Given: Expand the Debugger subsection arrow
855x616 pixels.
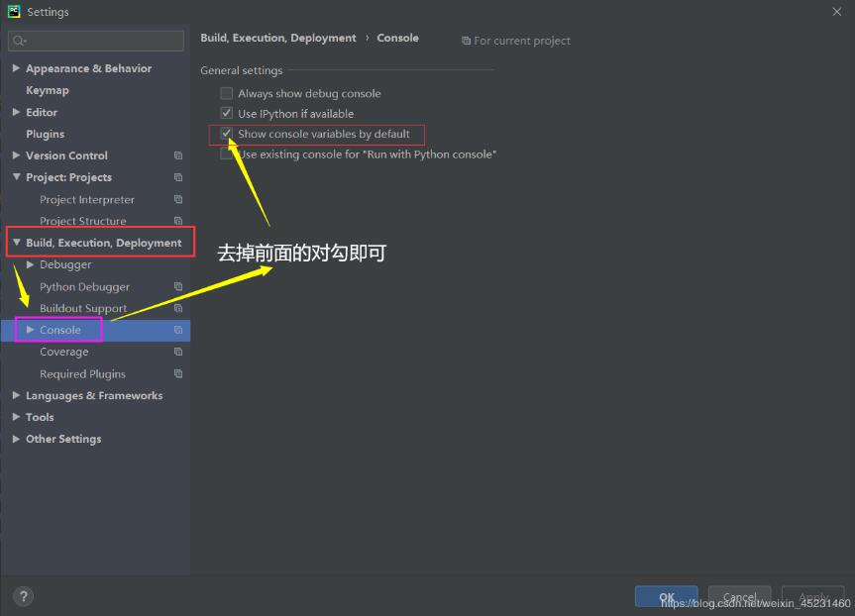Looking at the screenshot, I should 31,264.
